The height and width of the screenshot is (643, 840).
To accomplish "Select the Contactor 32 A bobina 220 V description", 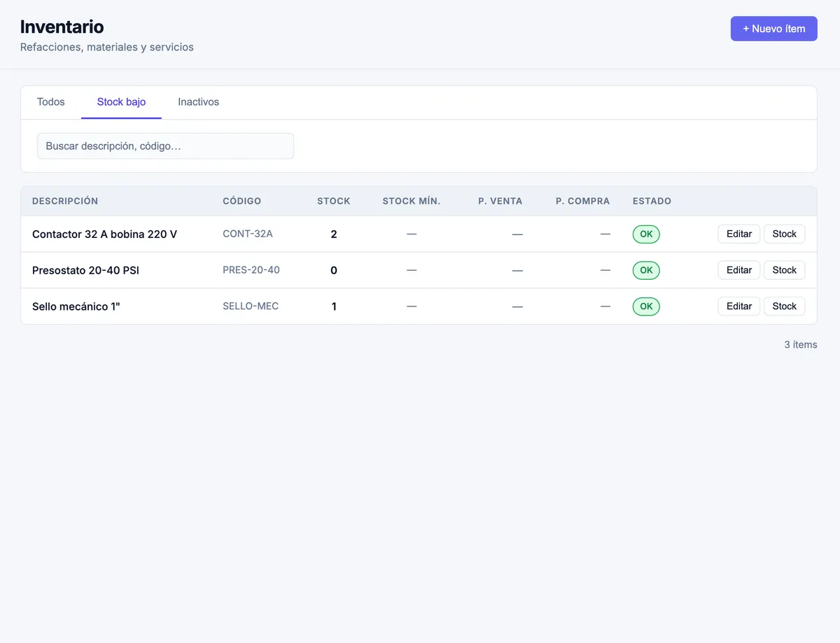I will 104,234.
